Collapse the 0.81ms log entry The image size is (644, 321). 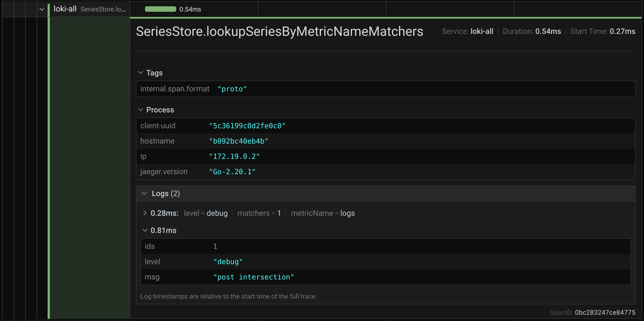145,230
